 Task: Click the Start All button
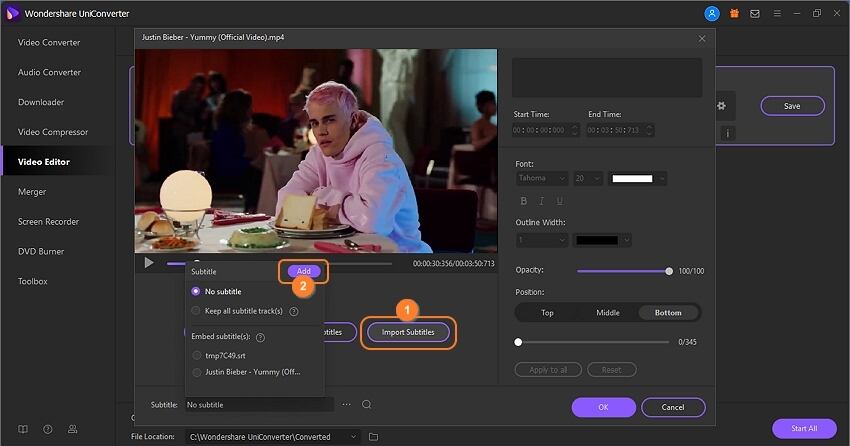(804, 428)
